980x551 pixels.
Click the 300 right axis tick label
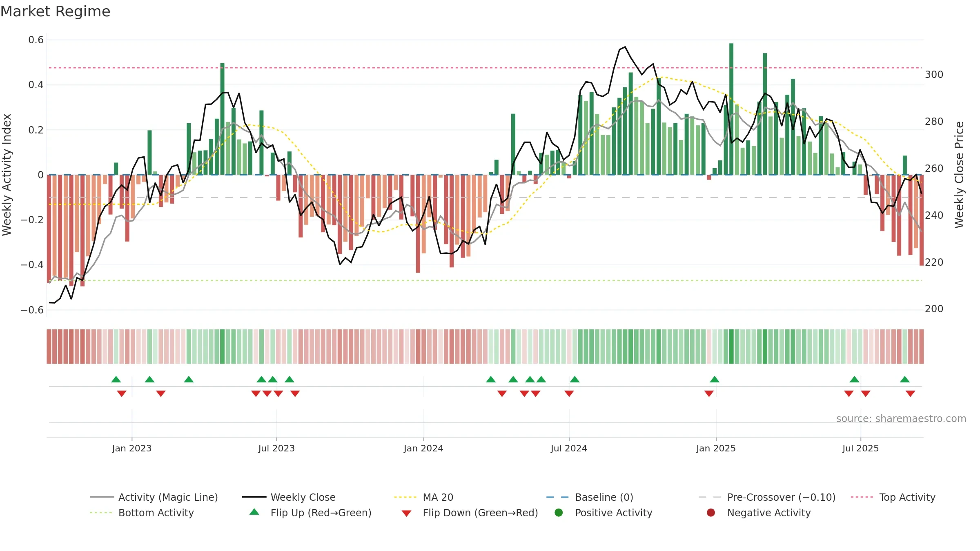(x=934, y=75)
